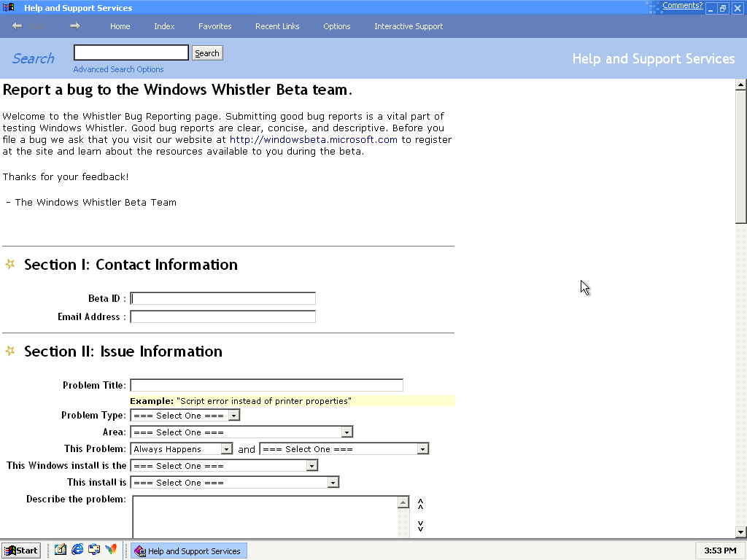This screenshot has height=560, width=747.
Task: Click the 'Section II: Issue Information' heading
Action: tap(123, 351)
